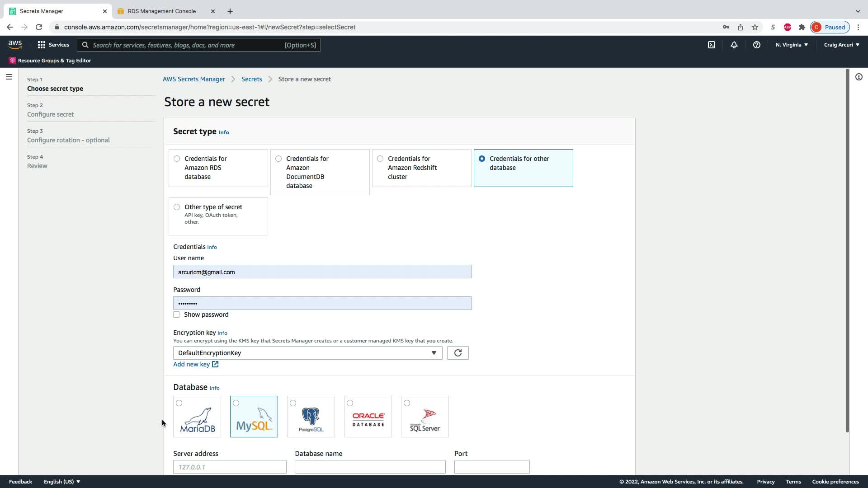This screenshot has width=868, height=488.
Task: Open the N. Virginia region selector
Action: click(792, 45)
